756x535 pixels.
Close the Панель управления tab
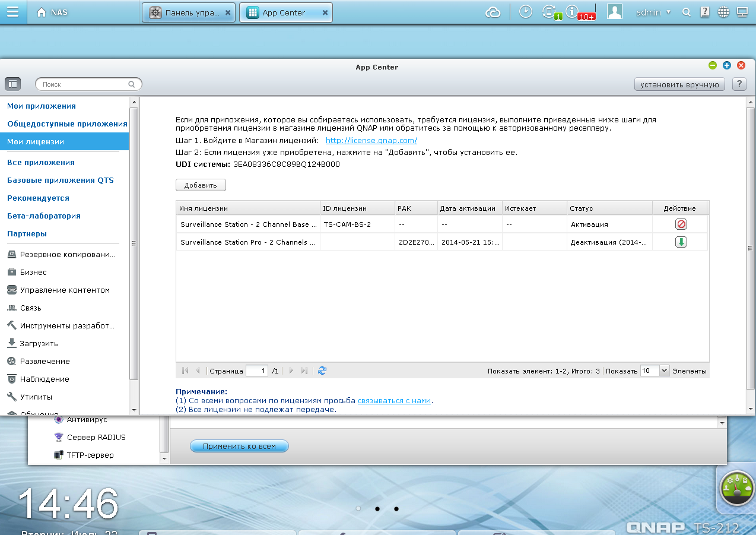tap(228, 12)
